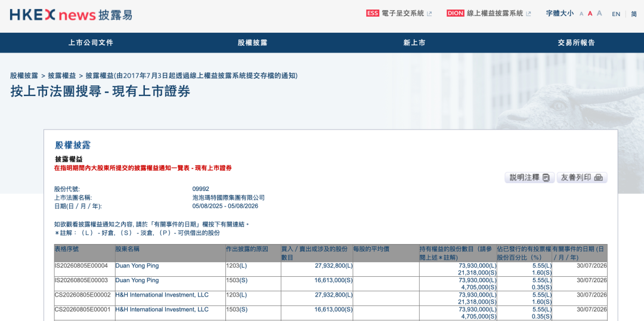Click the red notice-list heading text
The image size is (644, 321).
click(143, 168)
